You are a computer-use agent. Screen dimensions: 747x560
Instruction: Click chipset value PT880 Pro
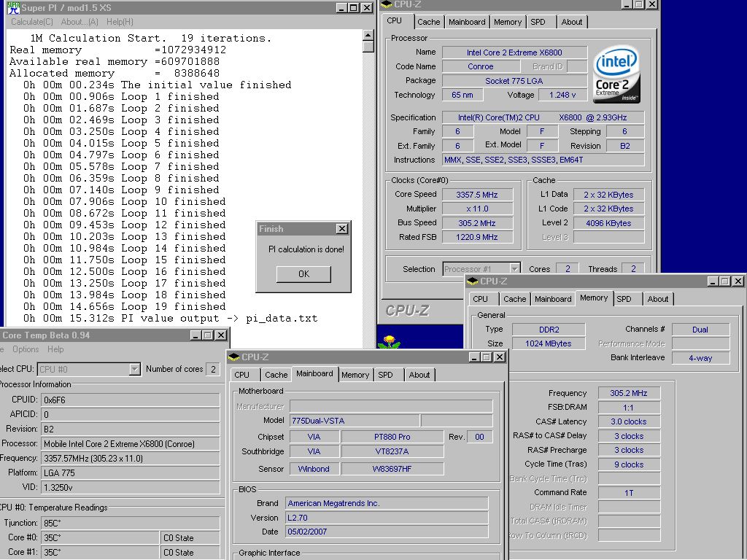coord(392,437)
